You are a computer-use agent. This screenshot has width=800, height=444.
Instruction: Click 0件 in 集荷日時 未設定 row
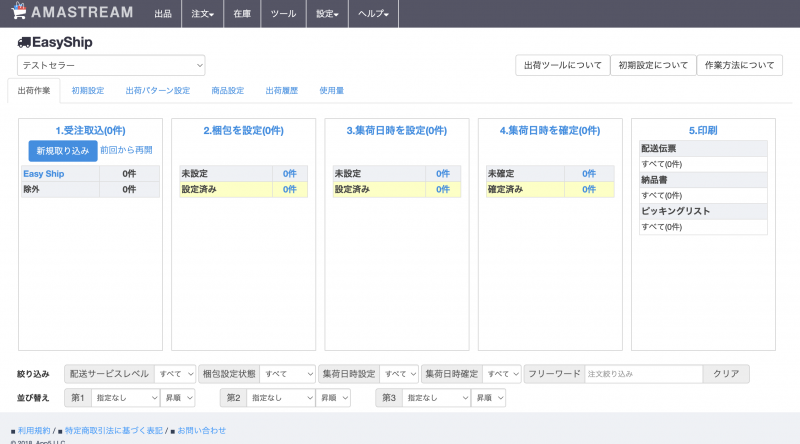443,174
